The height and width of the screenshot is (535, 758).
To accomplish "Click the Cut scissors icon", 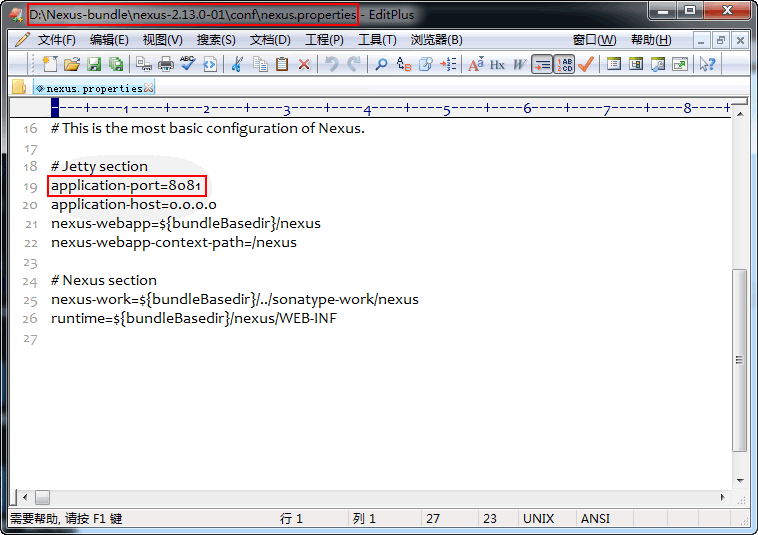I will click(x=237, y=64).
